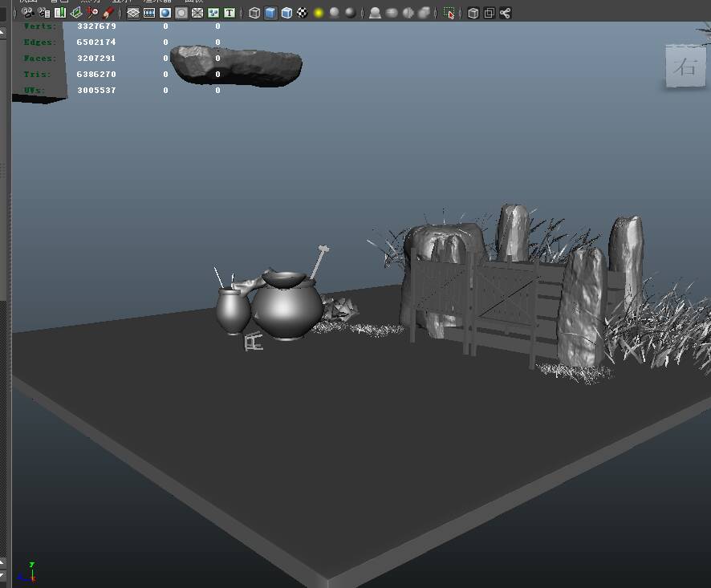Toggle the Film Gate filmstrip icon
Screen dimensions: 711x588
click(x=149, y=13)
